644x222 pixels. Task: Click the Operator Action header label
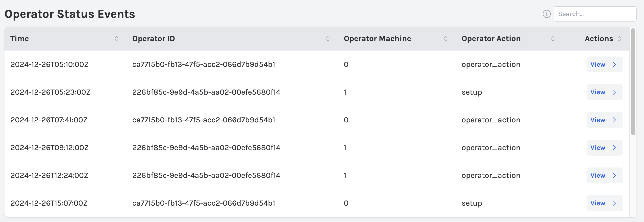[491, 39]
